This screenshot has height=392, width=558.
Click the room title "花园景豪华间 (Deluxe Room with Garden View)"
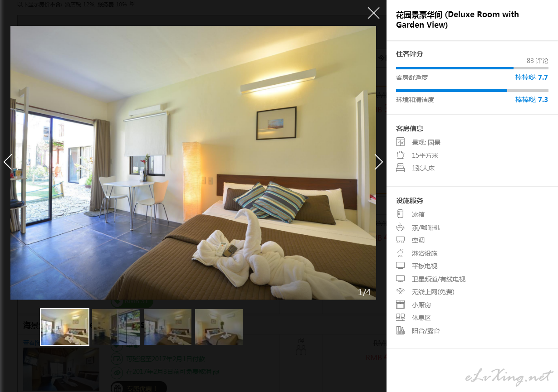[x=457, y=19]
